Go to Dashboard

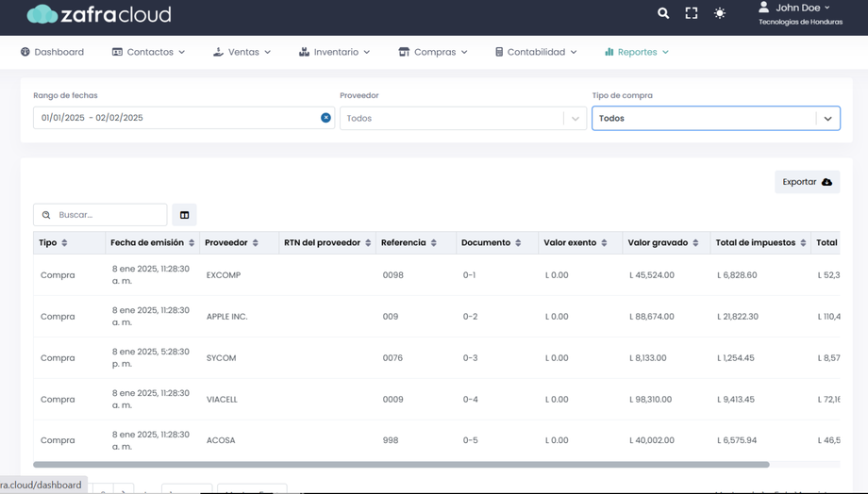click(52, 52)
